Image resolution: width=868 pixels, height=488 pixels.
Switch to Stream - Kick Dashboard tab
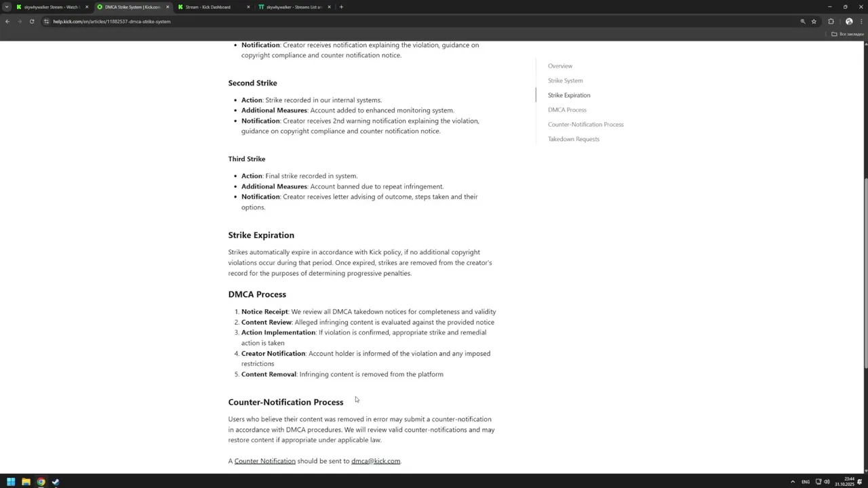point(212,7)
